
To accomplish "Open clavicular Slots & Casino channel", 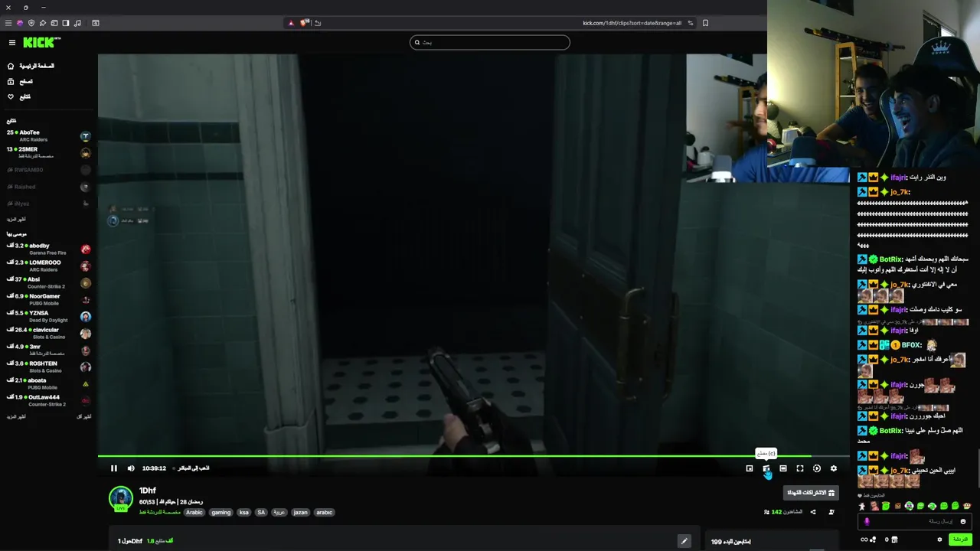I will coord(49,333).
